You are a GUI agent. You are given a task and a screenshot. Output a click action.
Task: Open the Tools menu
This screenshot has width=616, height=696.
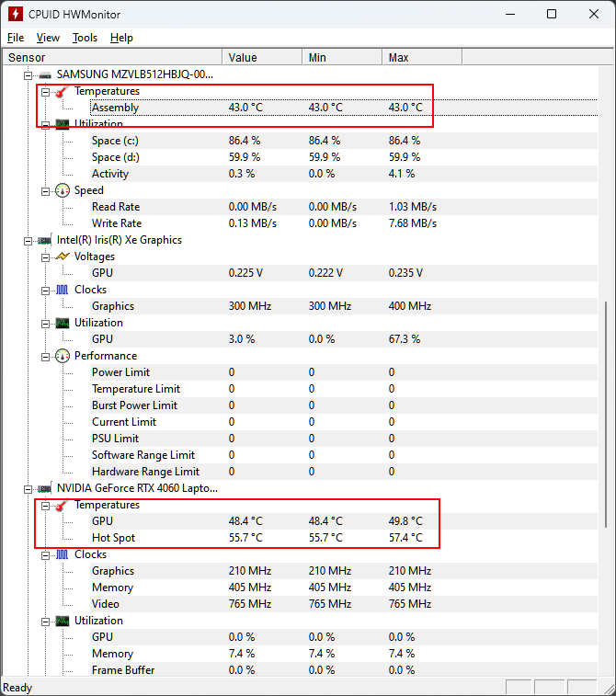tap(85, 38)
